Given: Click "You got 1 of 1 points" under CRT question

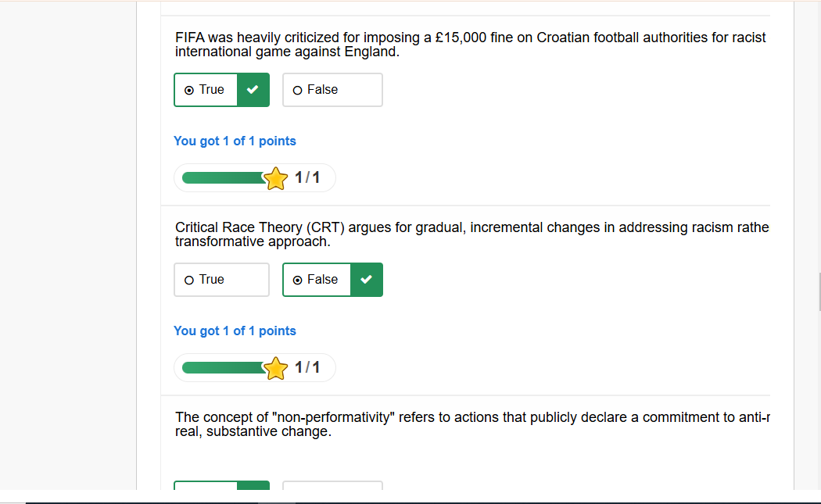Looking at the screenshot, I should pyautogui.click(x=235, y=331).
